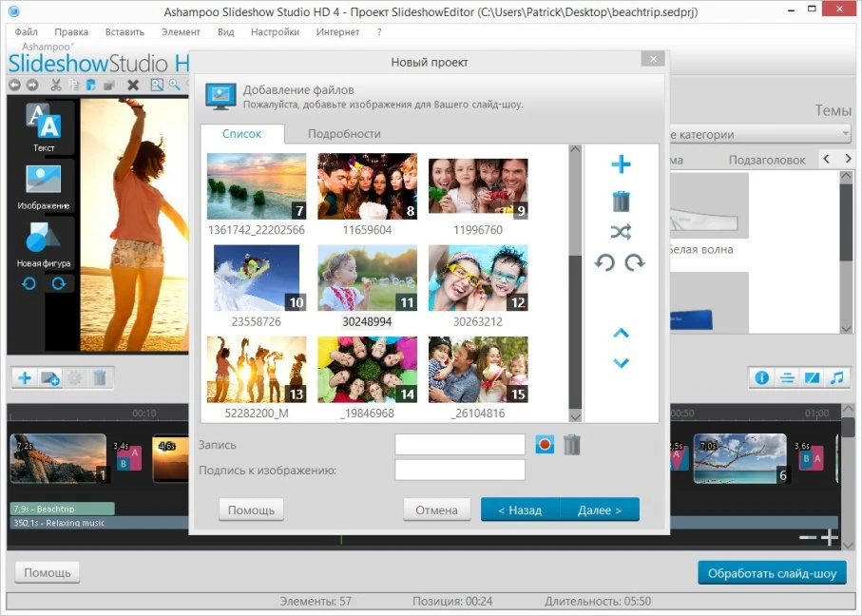Move selected image up with the chevron arrow

pyautogui.click(x=621, y=333)
